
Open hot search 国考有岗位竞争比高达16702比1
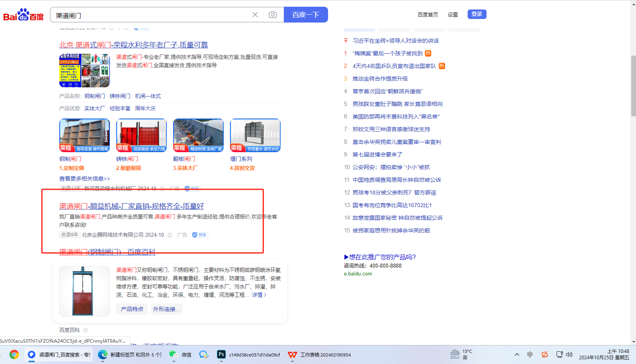[x=392, y=205]
